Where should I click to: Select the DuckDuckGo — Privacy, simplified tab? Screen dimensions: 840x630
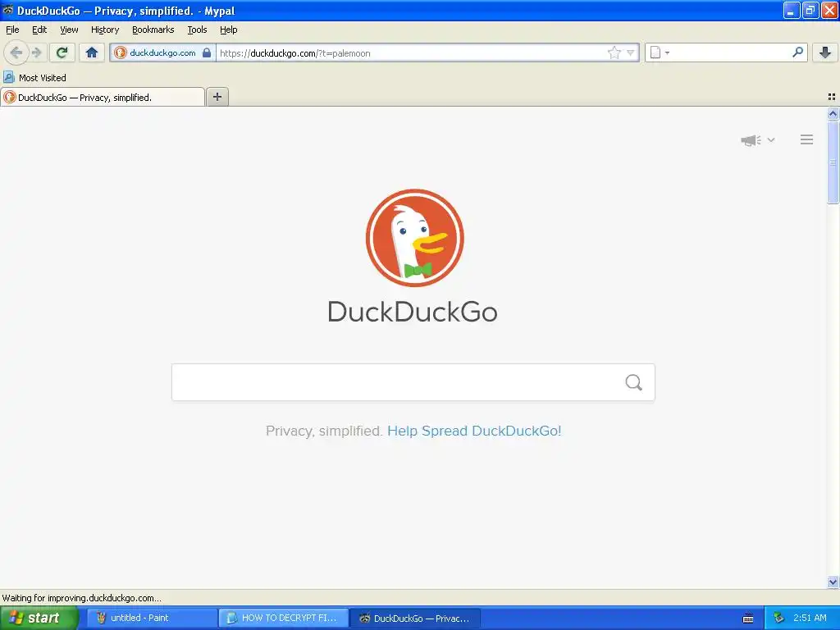(103, 97)
